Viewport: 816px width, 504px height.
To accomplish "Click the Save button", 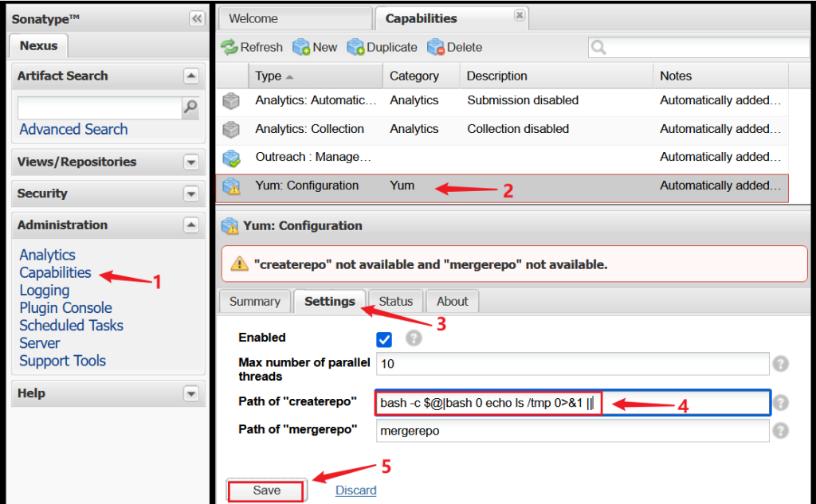I will click(266, 490).
